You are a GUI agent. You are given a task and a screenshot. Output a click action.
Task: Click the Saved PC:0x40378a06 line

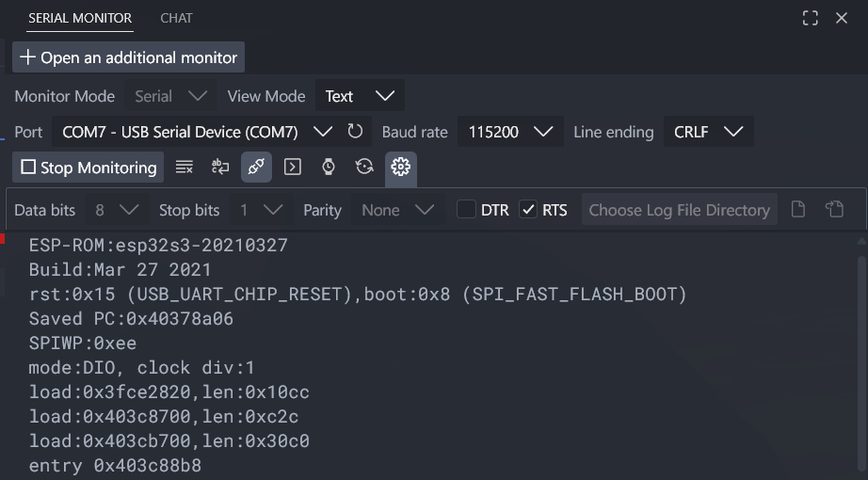coord(131,318)
